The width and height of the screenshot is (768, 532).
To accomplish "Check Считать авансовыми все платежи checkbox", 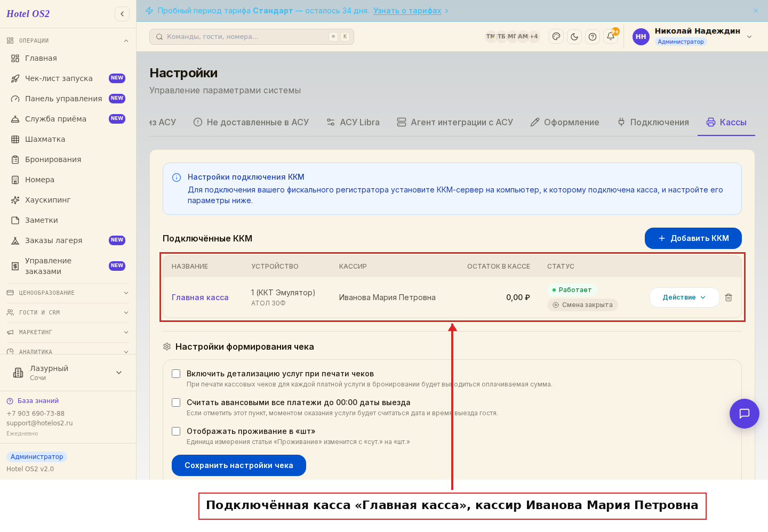I will (x=176, y=402).
